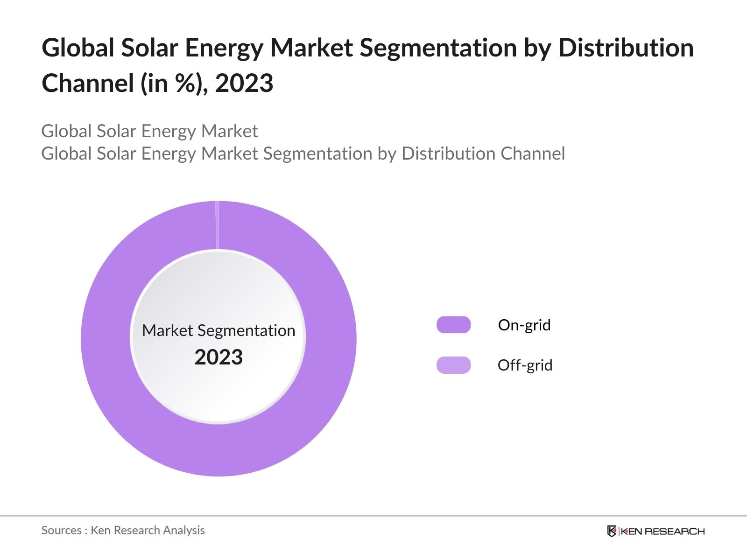Select the On-grid legend label

[524, 325]
